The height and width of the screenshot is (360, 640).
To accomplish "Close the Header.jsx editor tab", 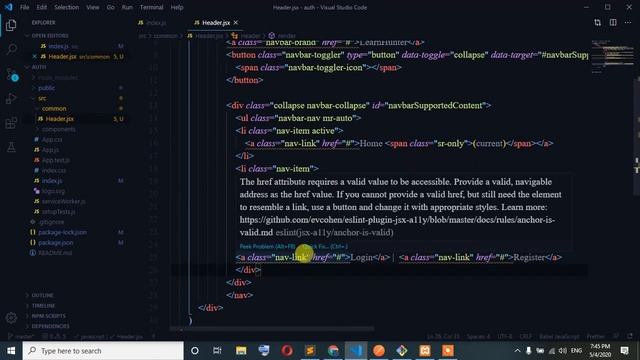I will click(236, 22).
